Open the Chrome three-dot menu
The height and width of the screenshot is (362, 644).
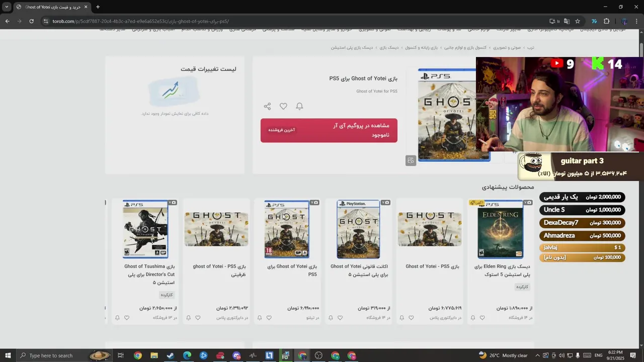tap(636, 21)
